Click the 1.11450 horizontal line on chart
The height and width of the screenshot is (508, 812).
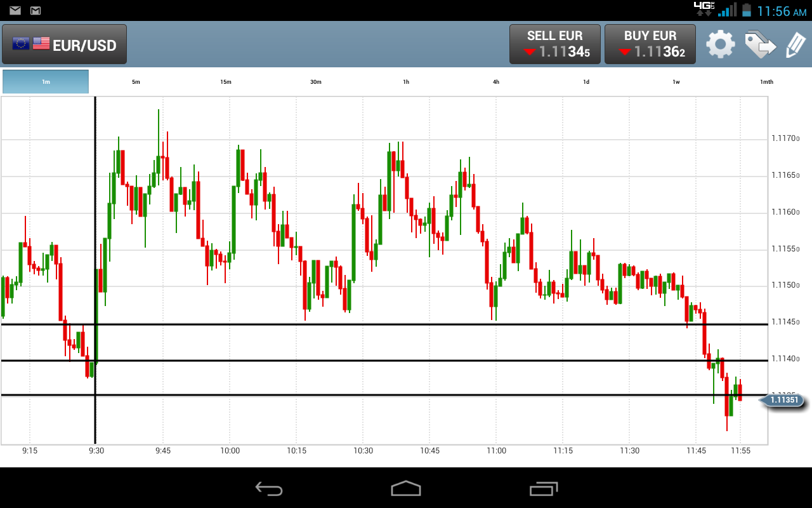tap(384, 324)
